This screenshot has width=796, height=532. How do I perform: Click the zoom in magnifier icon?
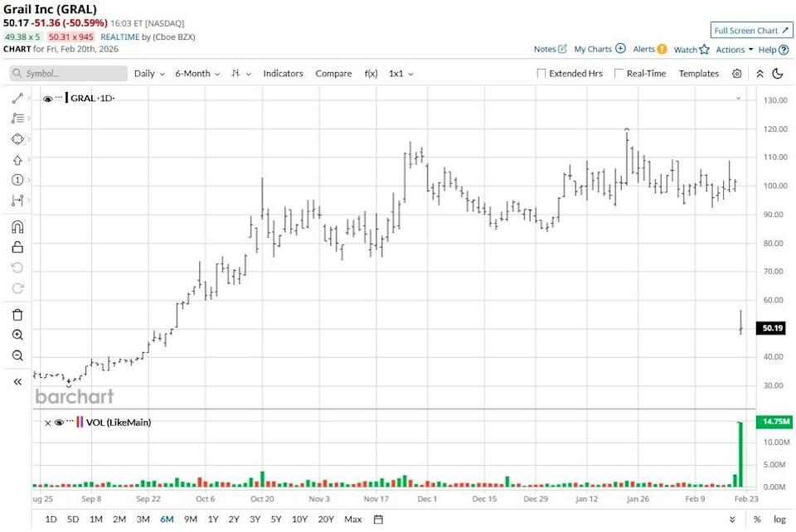[x=17, y=335]
